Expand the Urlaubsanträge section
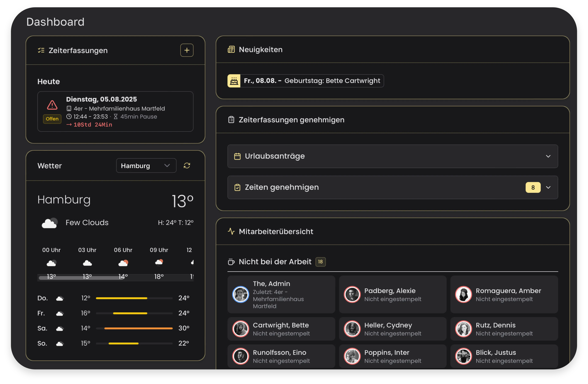This screenshot has height=384, width=588. 548,156
